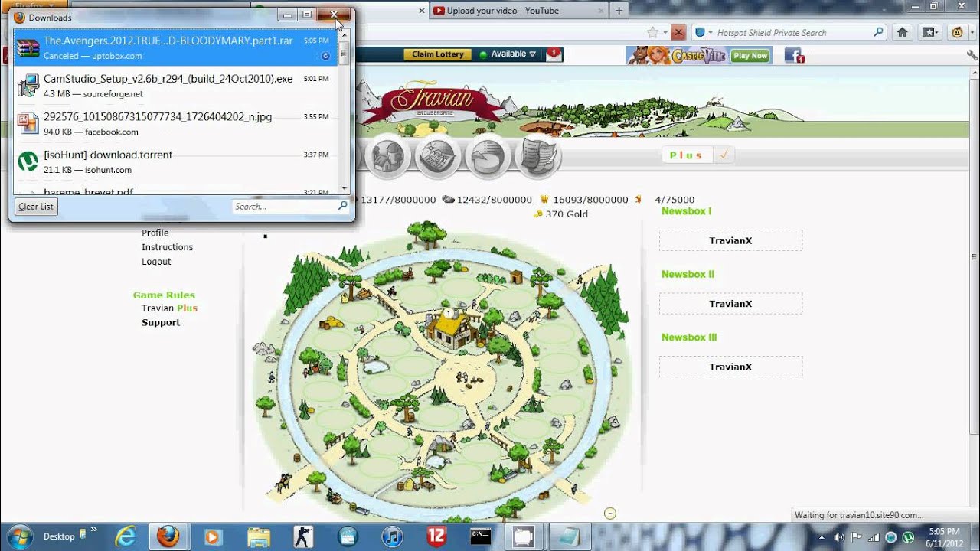This screenshot has height=551, width=980.
Task: Click the uTorrent tray icon
Action: 908,536
